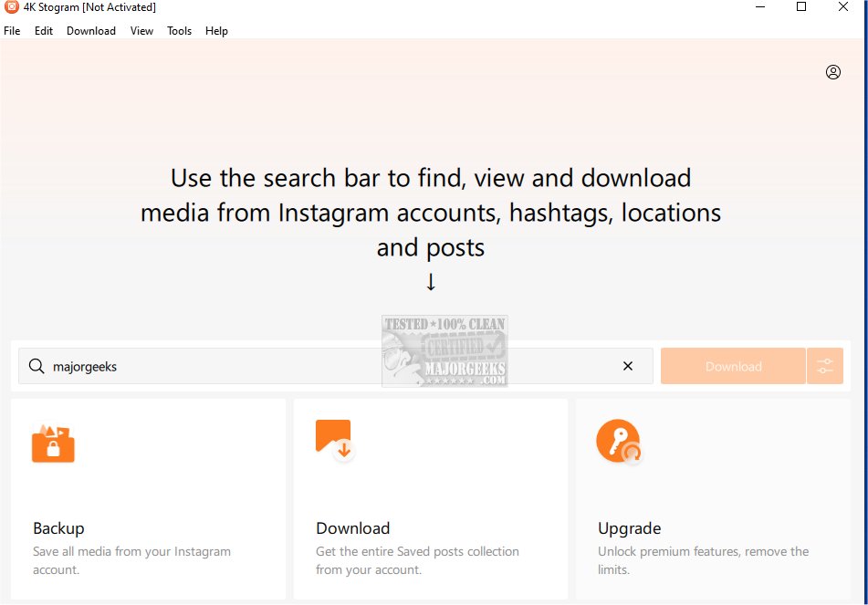Click the Backup lock folder icon
Screen dimensions: 868x605
(53, 443)
